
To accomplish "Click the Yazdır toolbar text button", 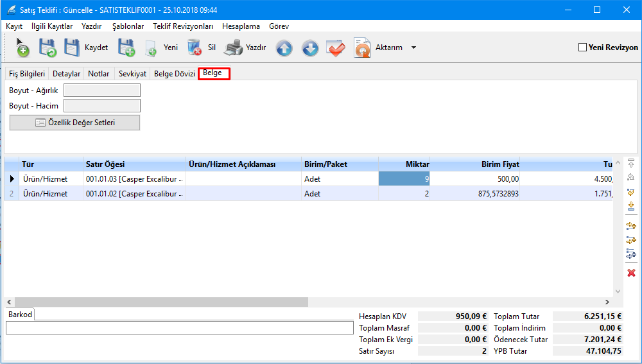I will (x=256, y=48).
